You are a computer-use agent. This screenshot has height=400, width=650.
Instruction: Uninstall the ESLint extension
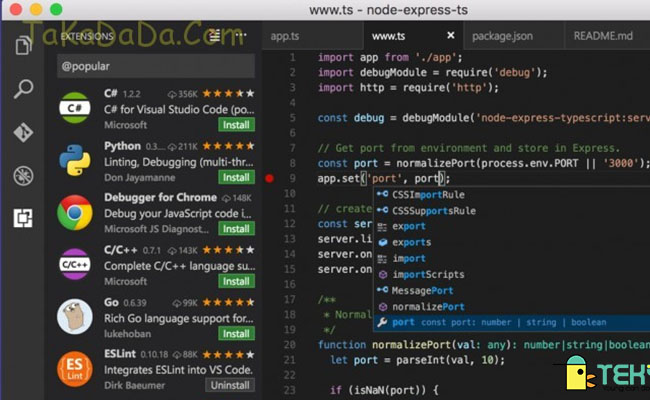(x=230, y=385)
